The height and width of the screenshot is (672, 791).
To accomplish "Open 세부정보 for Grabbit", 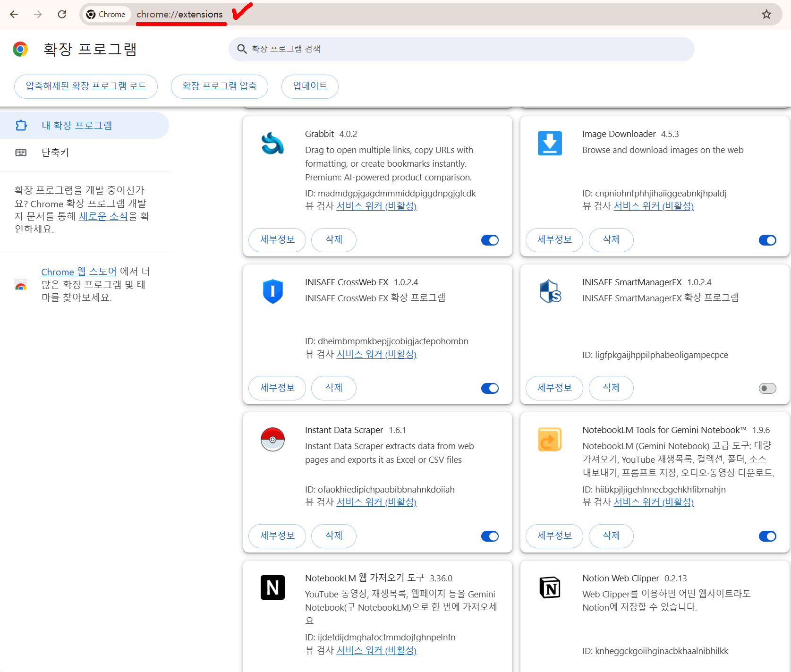I will click(x=277, y=240).
